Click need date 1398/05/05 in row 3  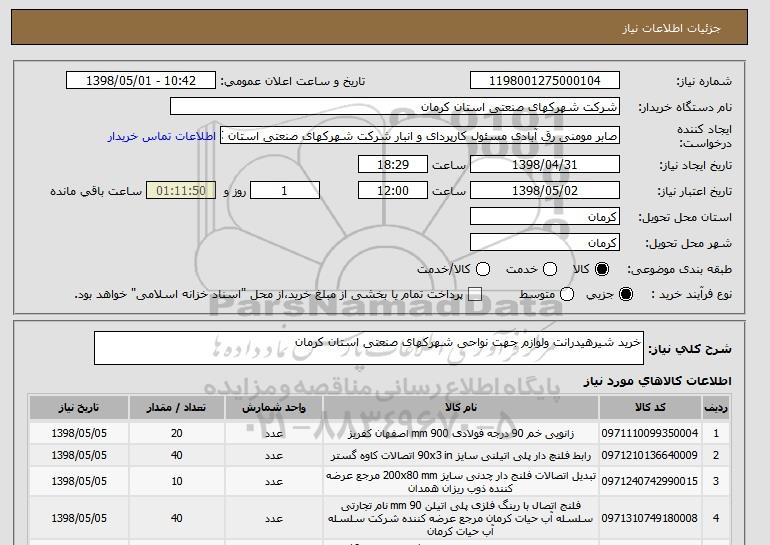click(x=79, y=481)
